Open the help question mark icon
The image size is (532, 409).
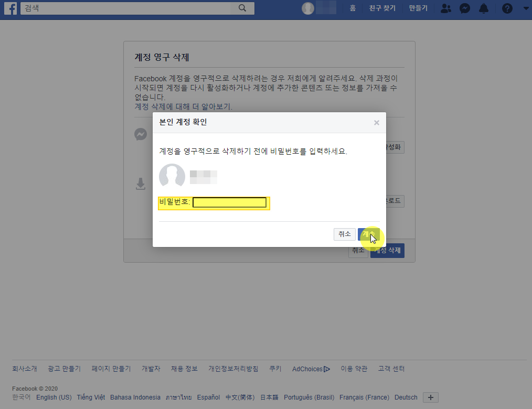tap(507, 8)
